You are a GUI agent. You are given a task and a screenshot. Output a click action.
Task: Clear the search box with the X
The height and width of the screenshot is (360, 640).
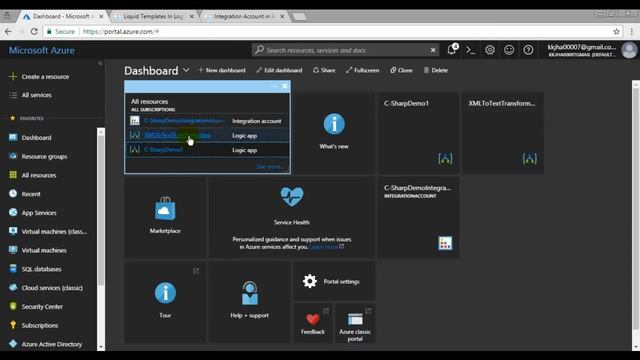[x=433, y=50]
